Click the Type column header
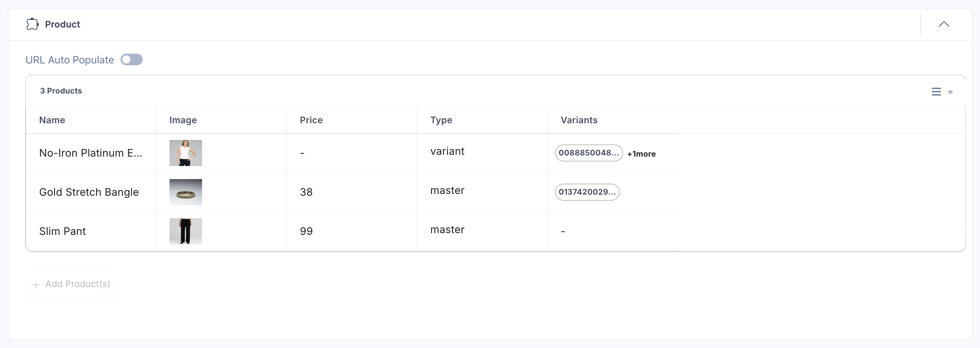 pos(441,120)
